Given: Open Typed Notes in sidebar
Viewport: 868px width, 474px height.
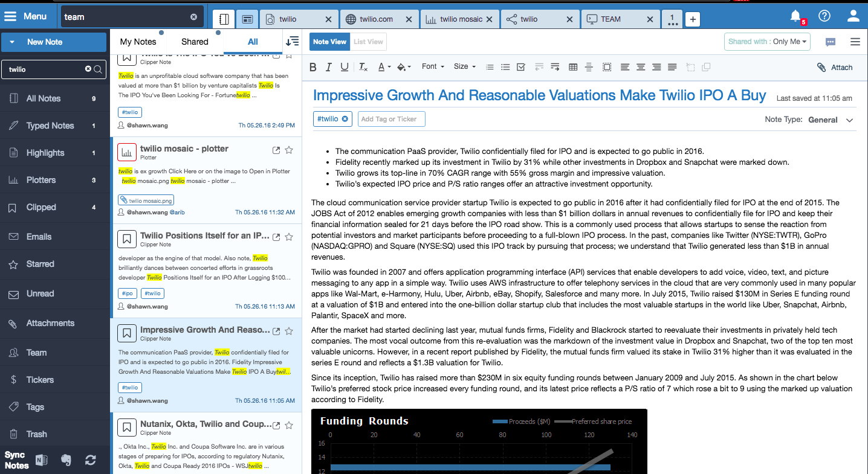Looking at the screenshot, I should click(54, 126).
